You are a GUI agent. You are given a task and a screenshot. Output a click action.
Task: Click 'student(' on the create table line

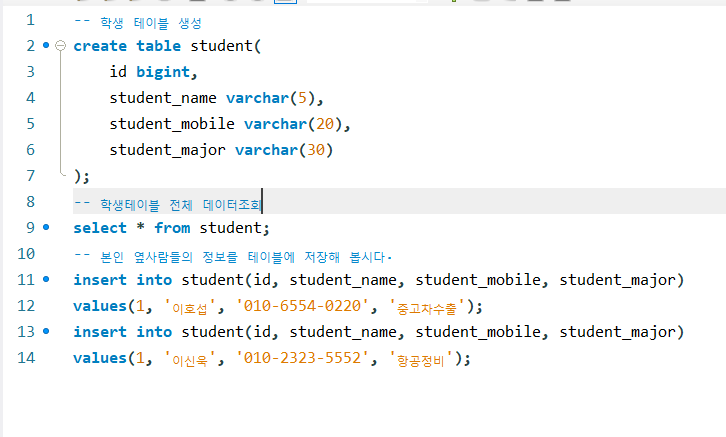[x=226, y=46]
